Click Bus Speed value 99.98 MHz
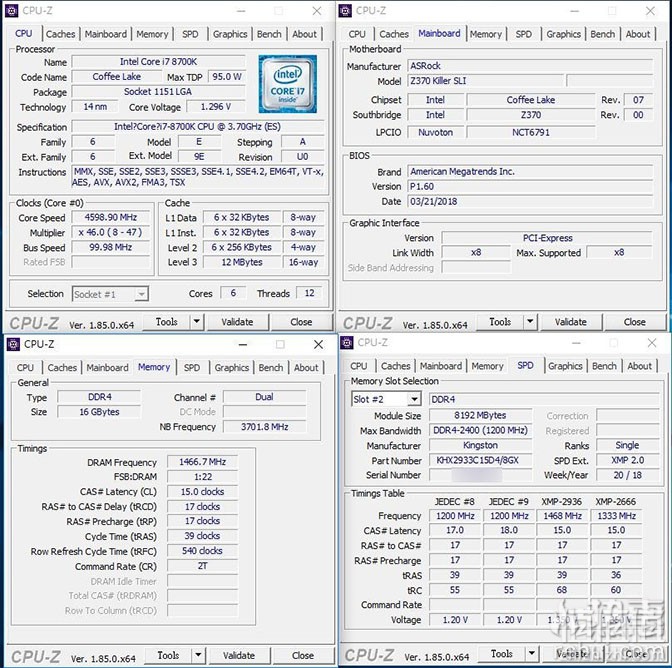The height and width of the screenshot is (668, 672). click(x=111, y=247)
